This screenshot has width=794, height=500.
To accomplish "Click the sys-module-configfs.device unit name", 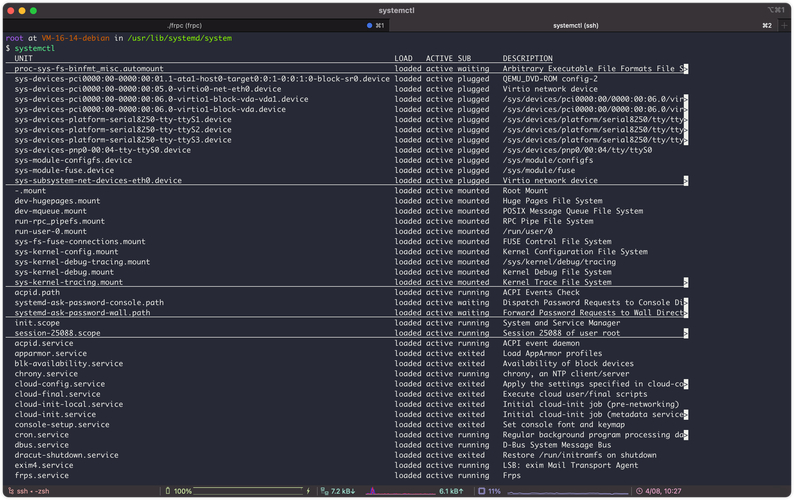I will [x=73, y=160].
